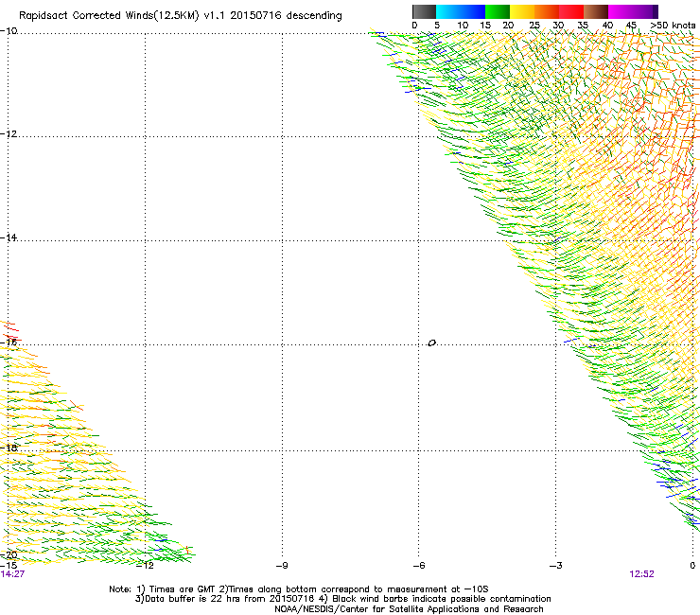
Task: Click the longitude label -9
Action: point(282,566)
